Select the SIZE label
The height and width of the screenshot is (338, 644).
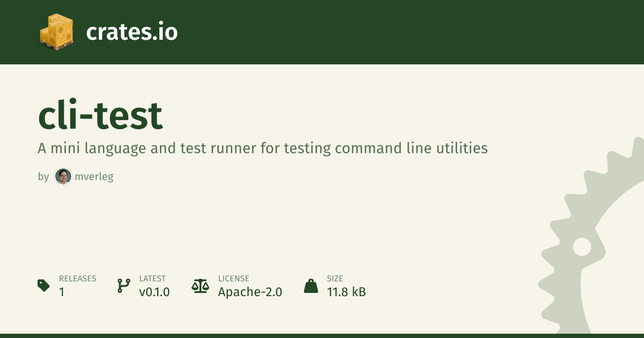click(x=335, y=278)
